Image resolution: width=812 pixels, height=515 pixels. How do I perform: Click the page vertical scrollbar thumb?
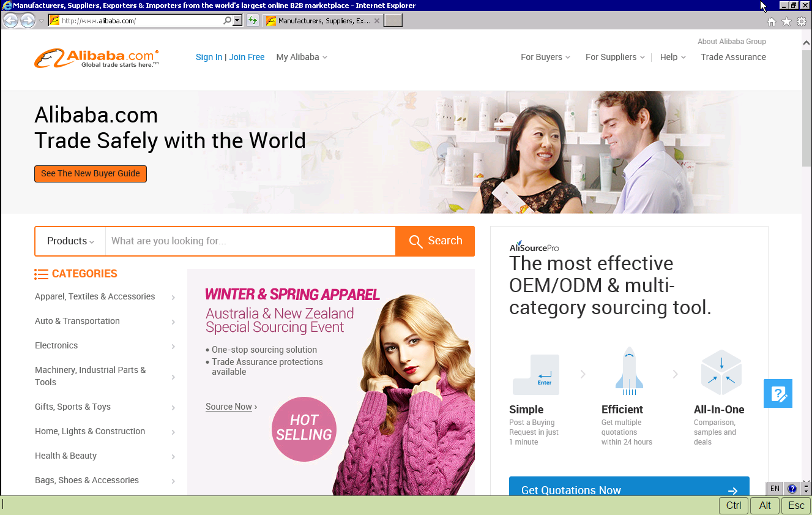point(806,107)
